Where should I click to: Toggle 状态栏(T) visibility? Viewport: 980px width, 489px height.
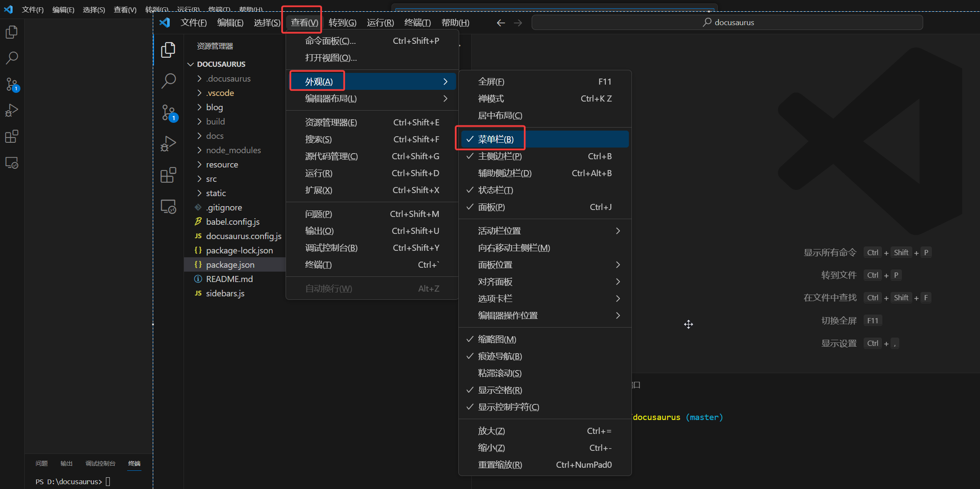coord(545,190)
